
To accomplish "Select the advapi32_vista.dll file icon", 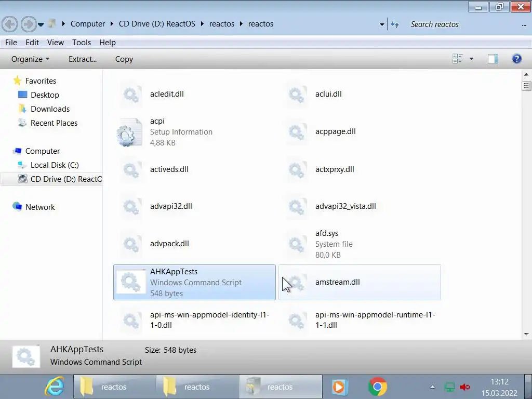I will click(297, 206).
